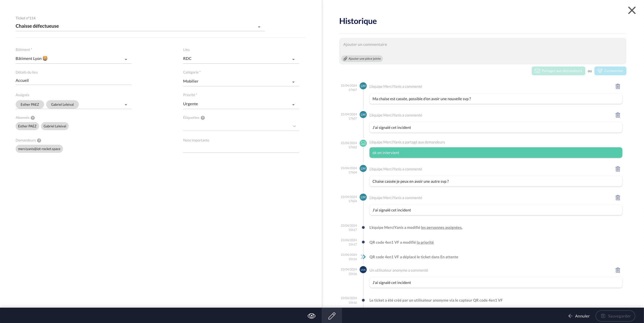Click Partager aux demandeurs button
This screenshot has height=323, width=644.
tap(558, 71)
